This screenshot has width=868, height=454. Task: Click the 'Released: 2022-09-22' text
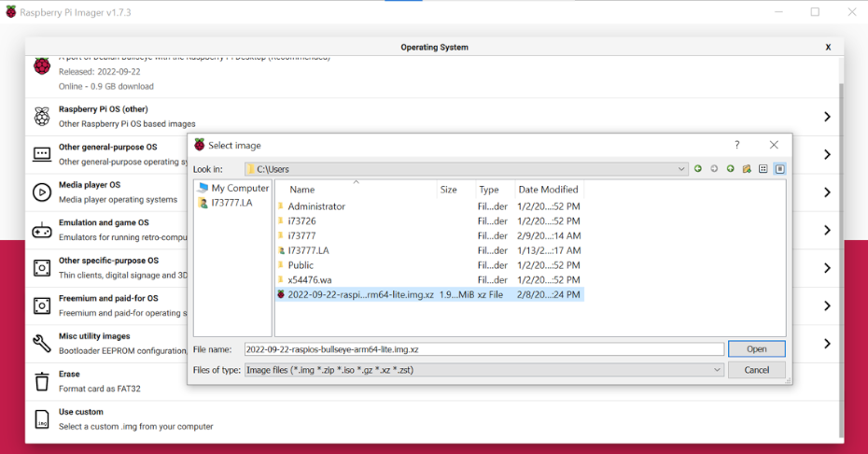[x=100, y=72]
